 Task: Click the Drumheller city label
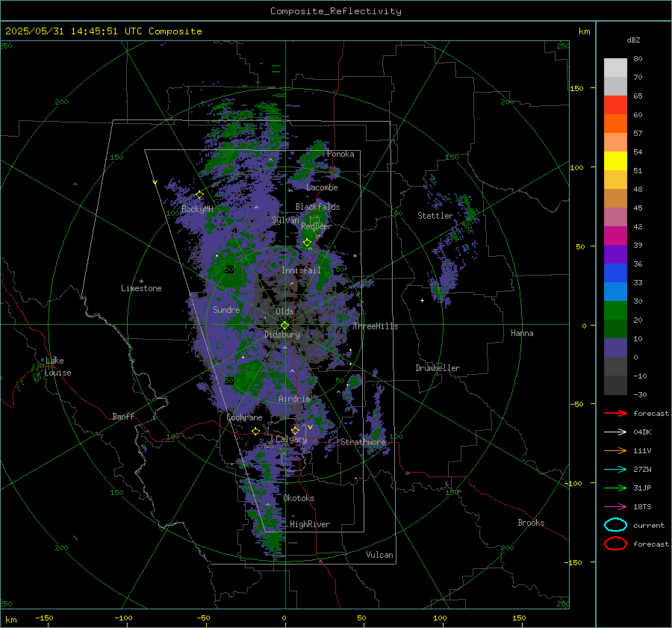[438, 368]
